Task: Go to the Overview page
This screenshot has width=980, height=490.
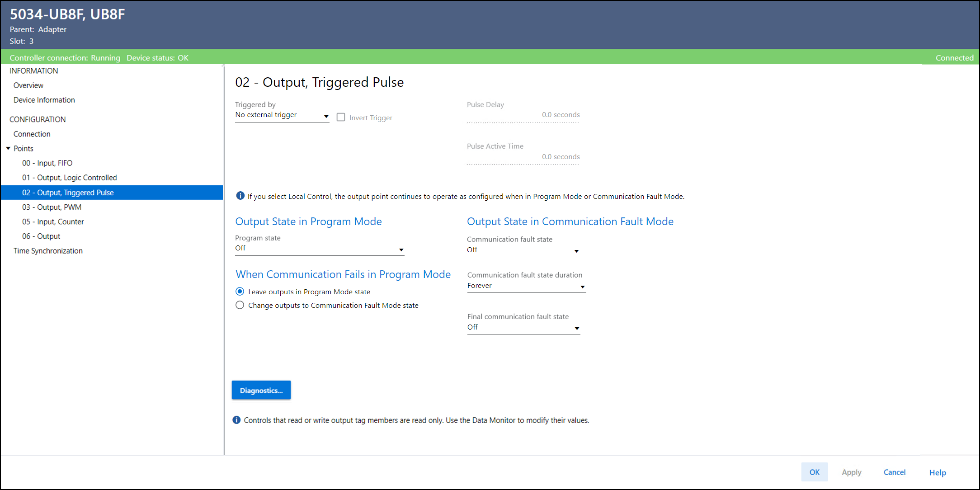Action: click(28, 85)
